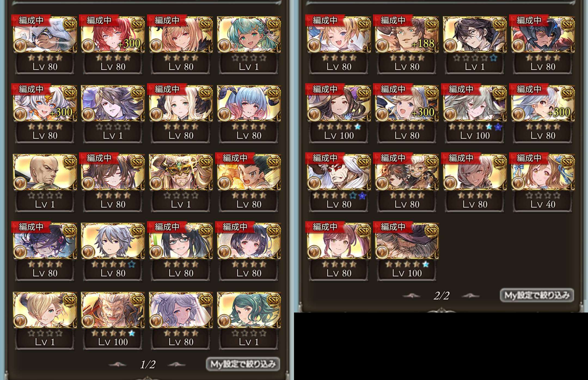Go to next page beside 1/2 indicator

tap(176, 365)
